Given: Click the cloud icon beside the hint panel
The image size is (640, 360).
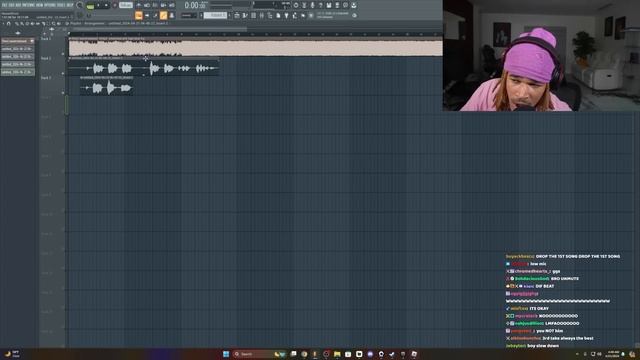Looking at the screenshot, I should click(354, 15).
